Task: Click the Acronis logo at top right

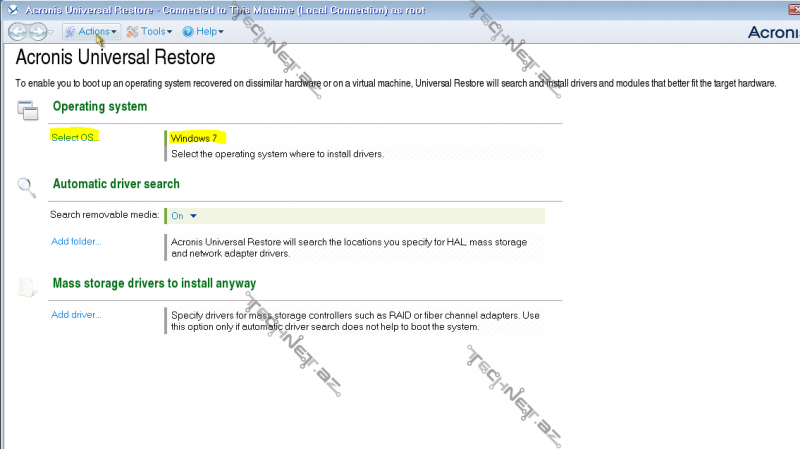Action: [772, 32]
